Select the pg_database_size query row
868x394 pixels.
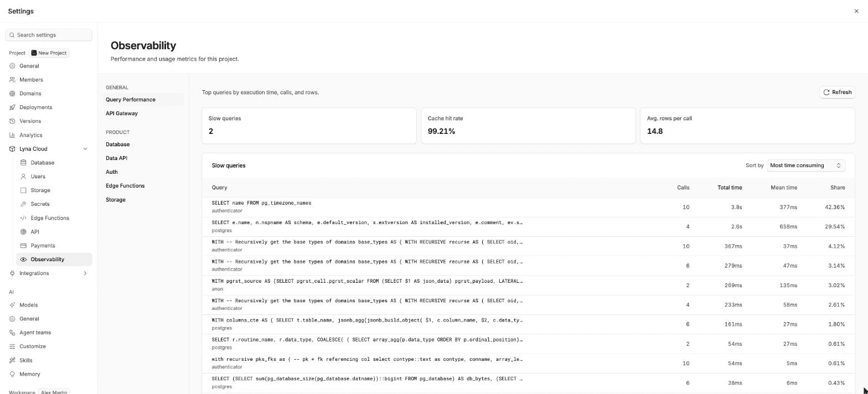[528, 383]
